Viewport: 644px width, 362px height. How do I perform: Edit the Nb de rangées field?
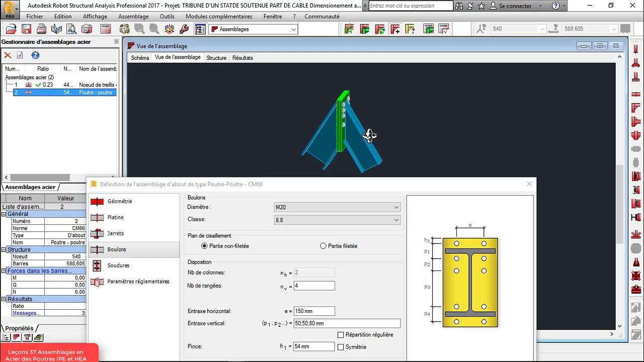(x=314, y=286)
